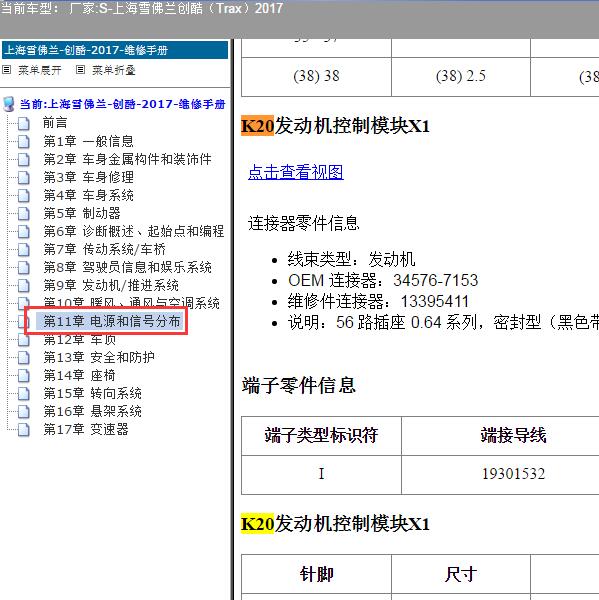Select 第14章 座椅 chapter
599x600 pixels.
[79, 375]
